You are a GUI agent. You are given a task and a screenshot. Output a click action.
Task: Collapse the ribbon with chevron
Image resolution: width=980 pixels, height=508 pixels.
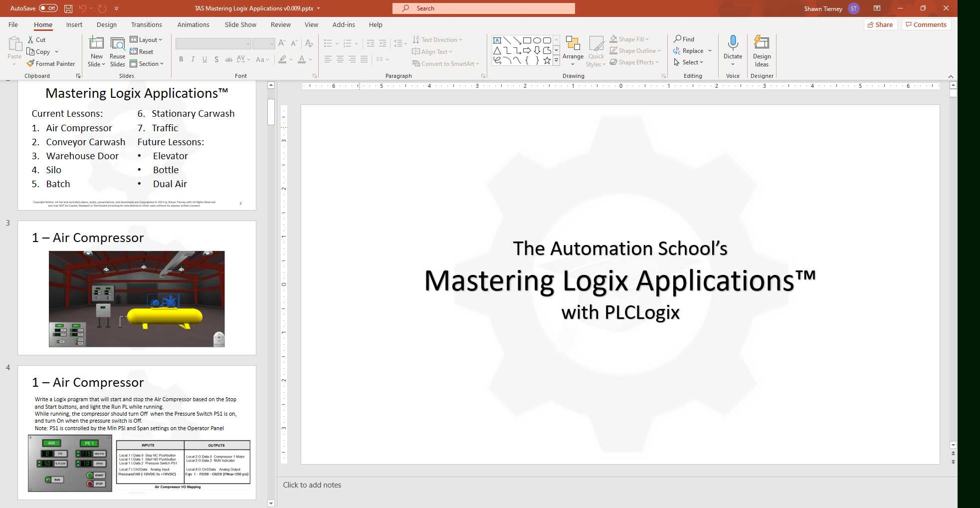coord(951,76)
